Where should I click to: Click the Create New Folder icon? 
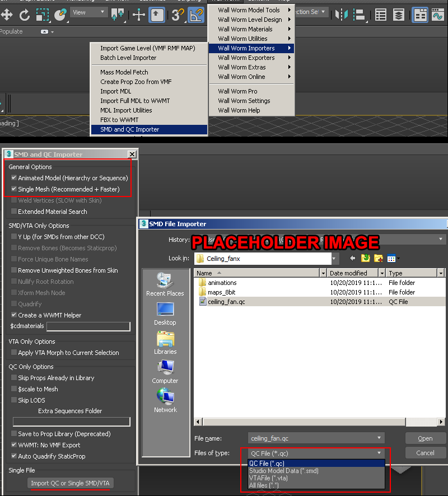point(379,259)
